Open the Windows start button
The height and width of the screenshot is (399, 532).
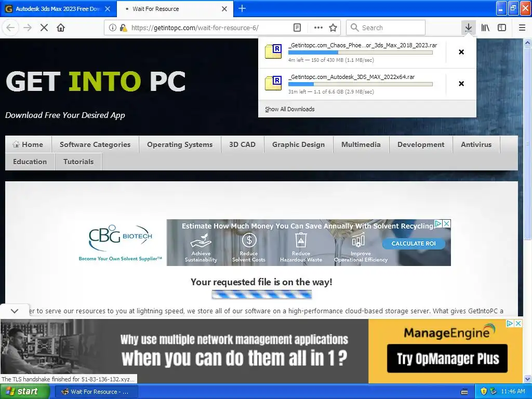(25, 392)
